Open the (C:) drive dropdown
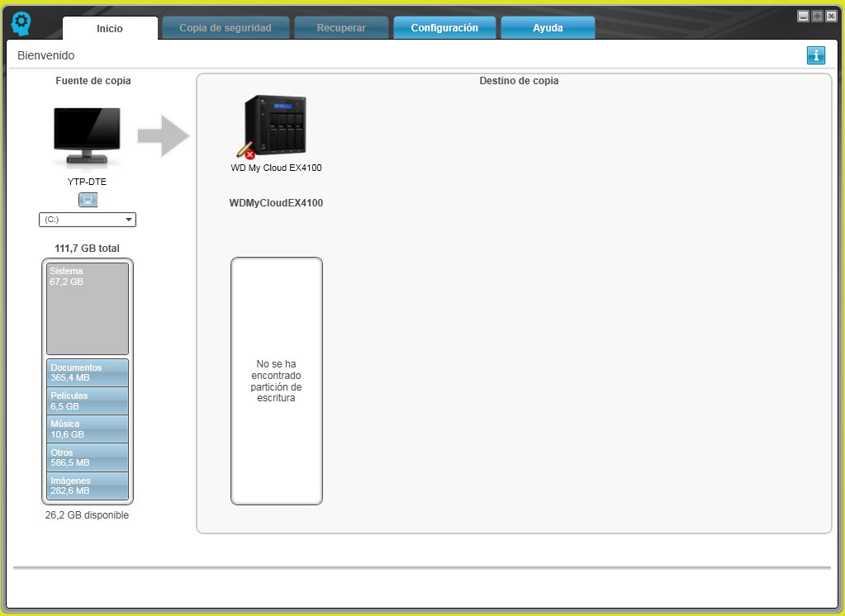Viewport: 845px width, 616px height. click(87, 219)
